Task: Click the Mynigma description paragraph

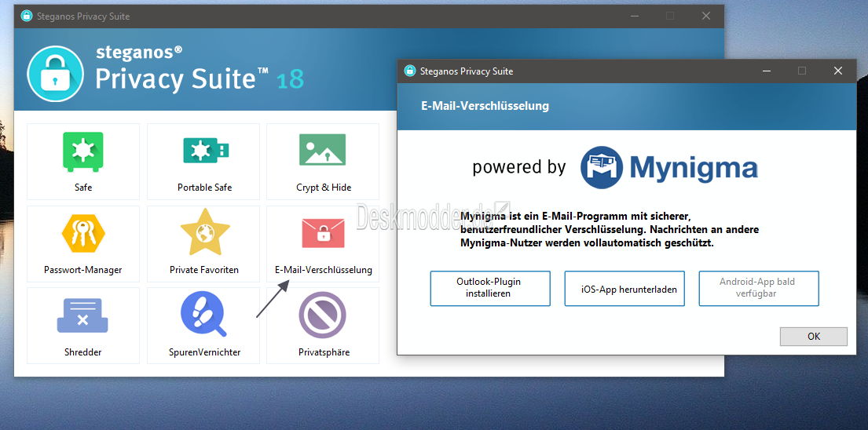Action: click(x=610, y=229)
